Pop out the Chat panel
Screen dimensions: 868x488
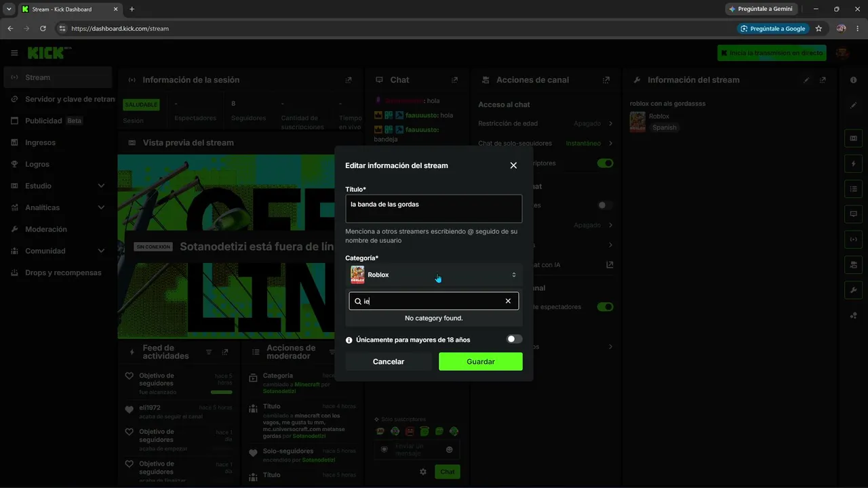tap(454, 80)
